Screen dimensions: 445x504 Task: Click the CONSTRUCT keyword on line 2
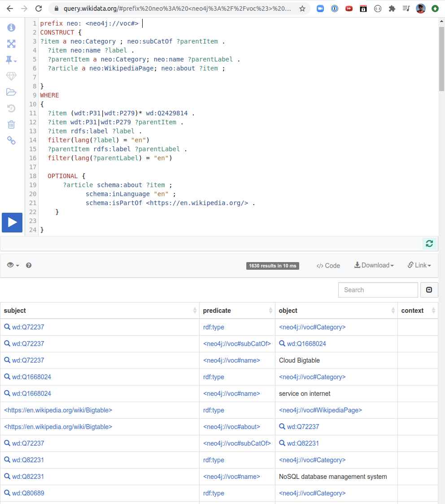click(57, 32)
